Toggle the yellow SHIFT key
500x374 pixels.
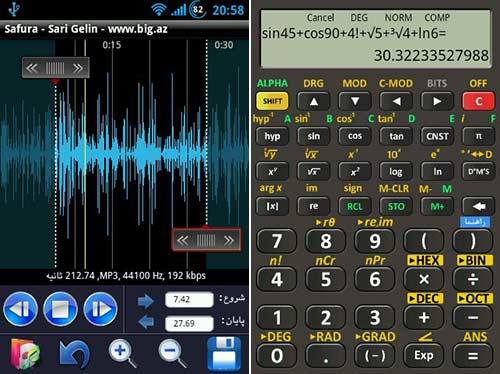point(272,101)
